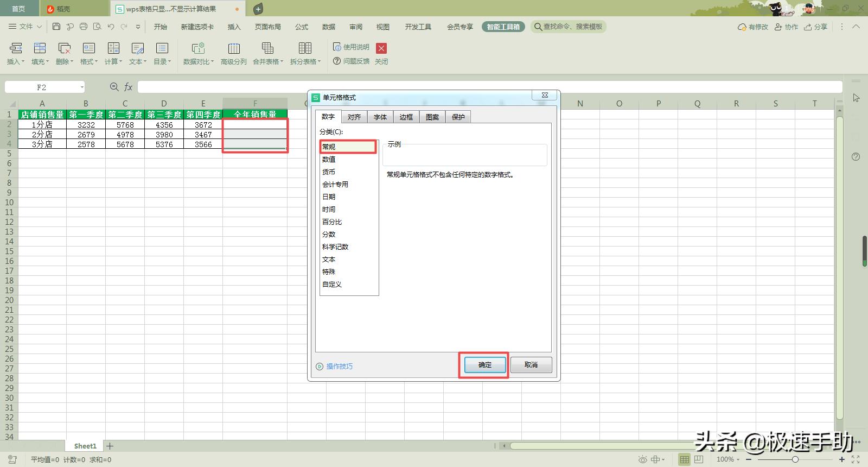The height and width of the screenshot is (467, 868).
Task: Click the 分享 share button
Action: (816, 27)
